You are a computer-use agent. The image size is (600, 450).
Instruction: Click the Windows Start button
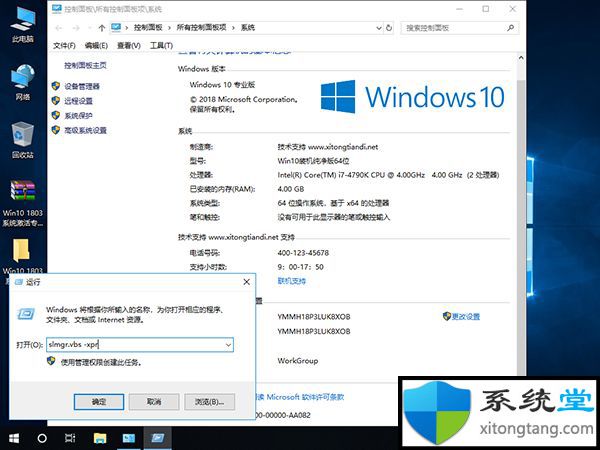pos(14,438)
